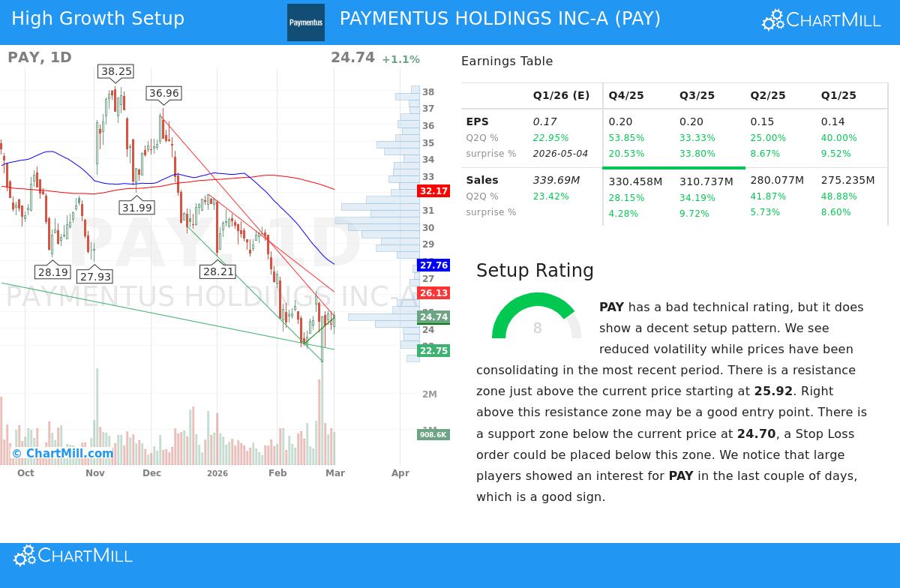Expand the 28.21 price annotation
Screen dimensions: 900x588
pyautogui.click(x=217, y=271)
